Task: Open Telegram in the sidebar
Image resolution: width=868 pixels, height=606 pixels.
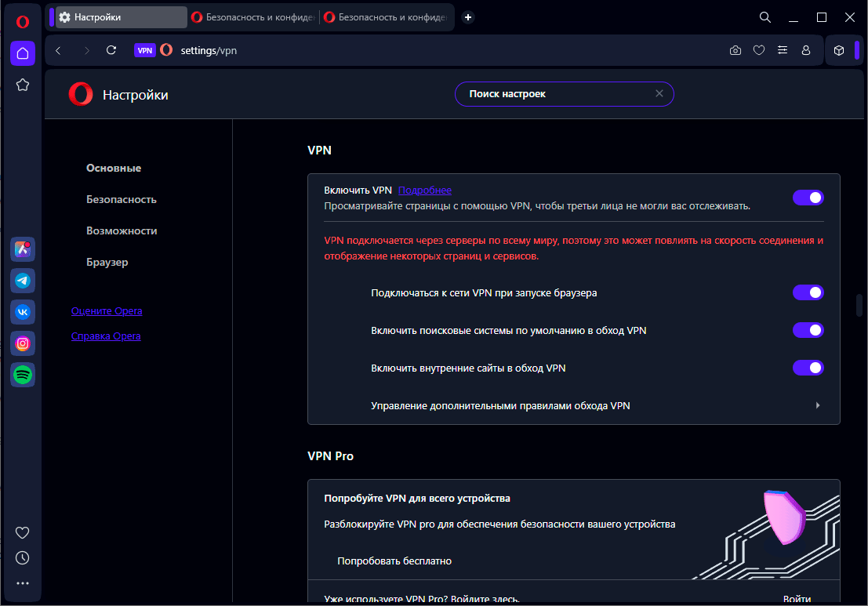Action: click(x=23, y=281)
